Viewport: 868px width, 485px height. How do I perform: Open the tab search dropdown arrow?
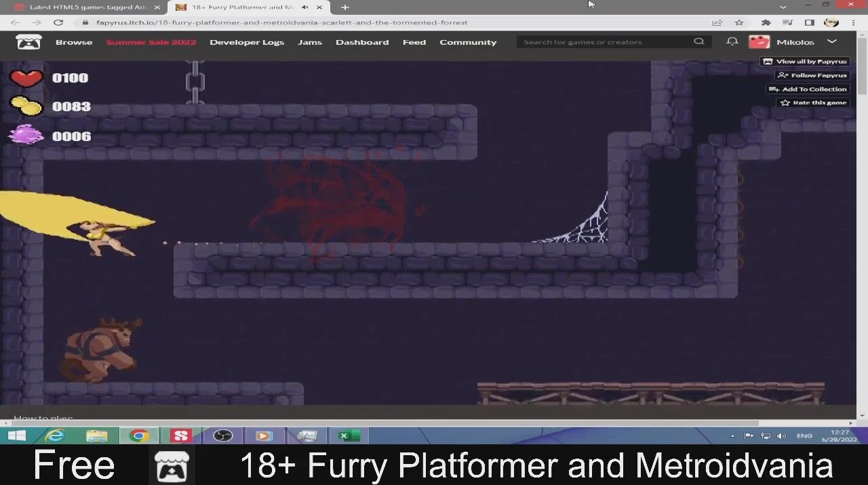(783, 7)
